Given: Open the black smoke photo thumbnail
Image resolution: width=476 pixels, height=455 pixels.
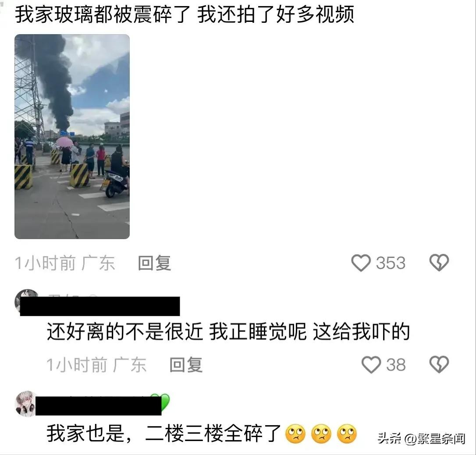Looking at the screenshot, I should (72, 137).
